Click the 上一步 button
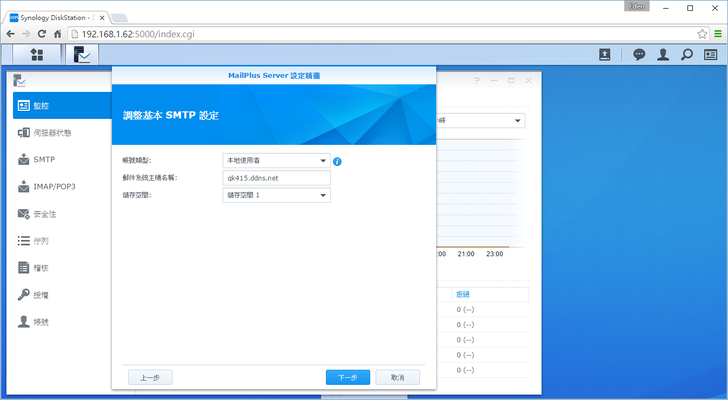The width and height of the screenshot is (728, 400). 150,377
